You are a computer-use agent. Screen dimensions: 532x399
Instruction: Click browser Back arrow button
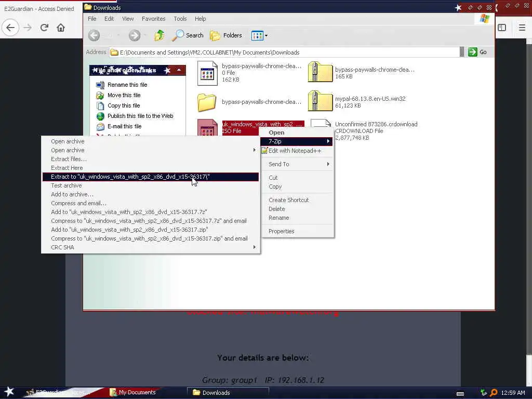(x=10, y=28)
